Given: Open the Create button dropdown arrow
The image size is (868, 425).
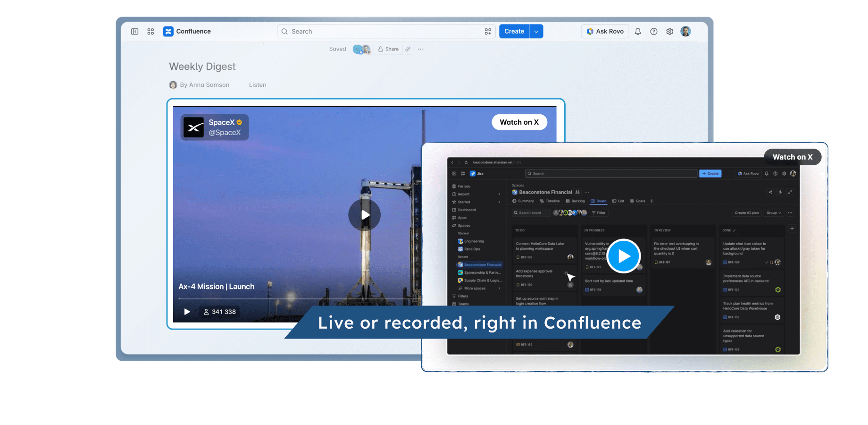Looking at the screenshot, I should 536,32.
